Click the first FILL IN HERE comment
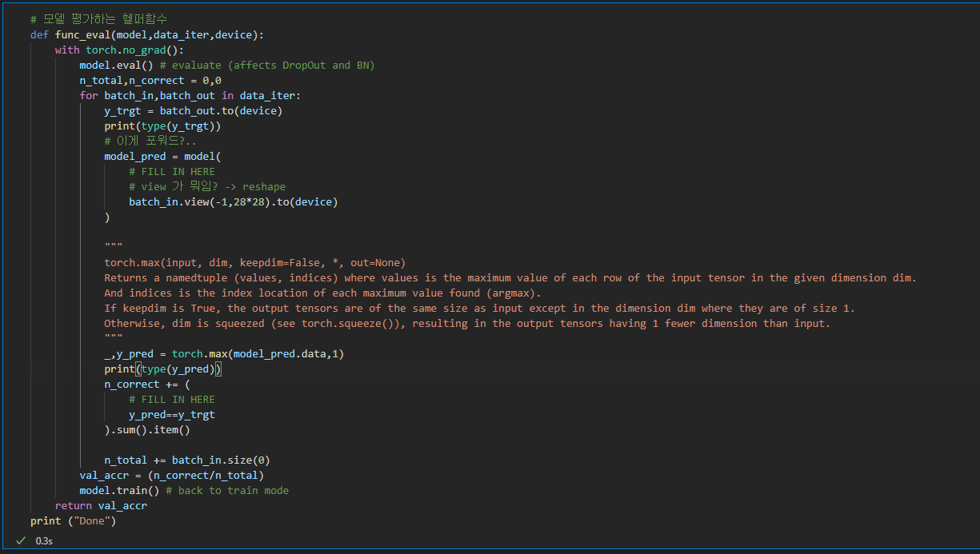Viewport: 980px width, 554px height. [169, 171]
